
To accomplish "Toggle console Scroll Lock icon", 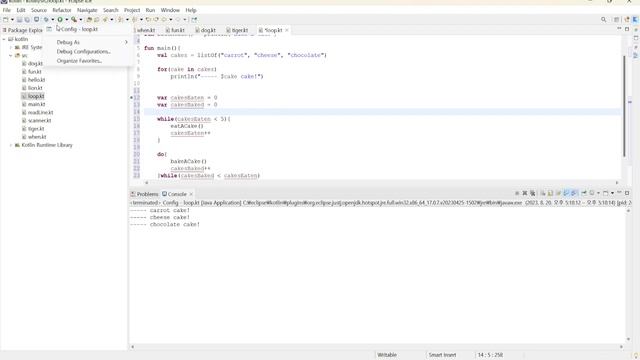I will click(550, 193).
